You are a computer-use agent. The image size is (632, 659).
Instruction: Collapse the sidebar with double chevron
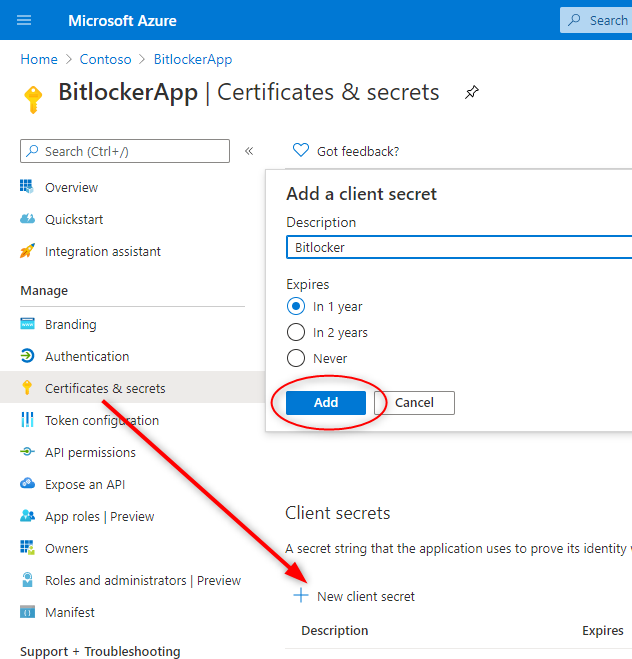[249, 151]
